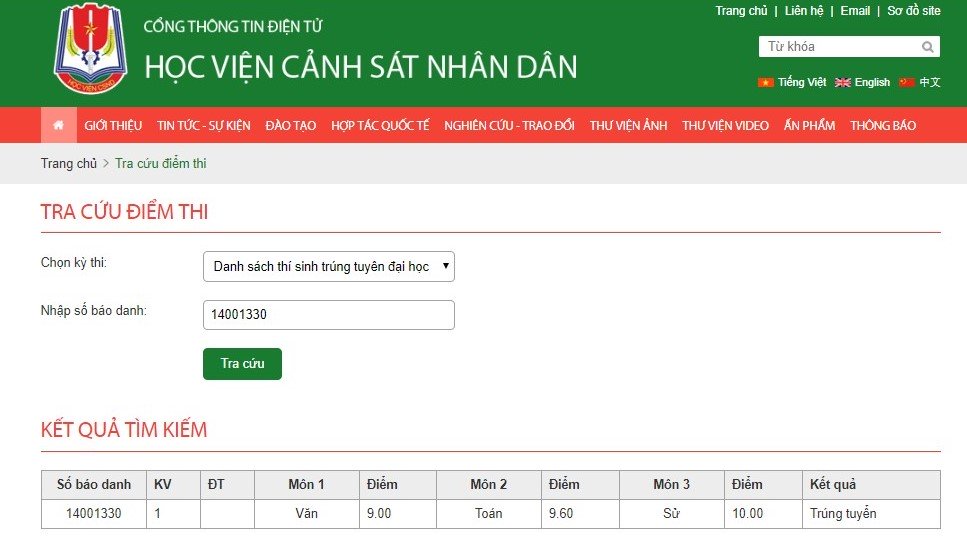The image size is (967, 544).
Task: Open the Hợp tác quốc tế menu
Action: (x=380, y=125)
